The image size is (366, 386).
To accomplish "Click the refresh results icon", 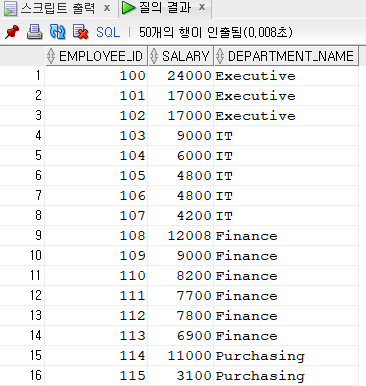I will pyautogui.click(x=57, y=32).
